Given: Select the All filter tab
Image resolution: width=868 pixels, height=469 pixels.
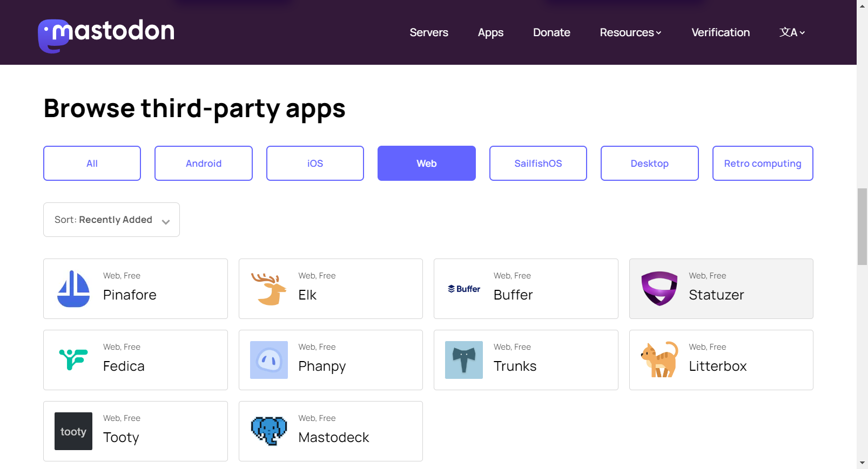Looking at the screenshot, I should pos(92,163).
